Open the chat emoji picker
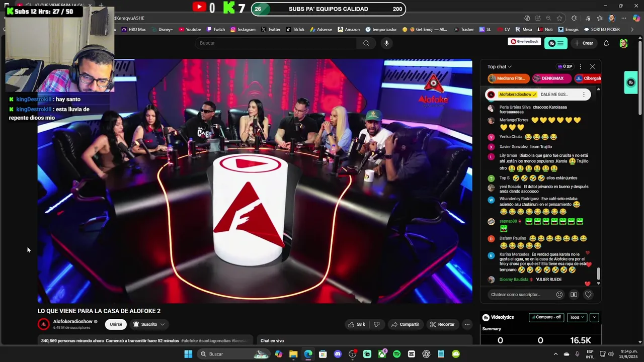Screen dimensions: 644x362 pyautogui.click(x=559, y=295)
